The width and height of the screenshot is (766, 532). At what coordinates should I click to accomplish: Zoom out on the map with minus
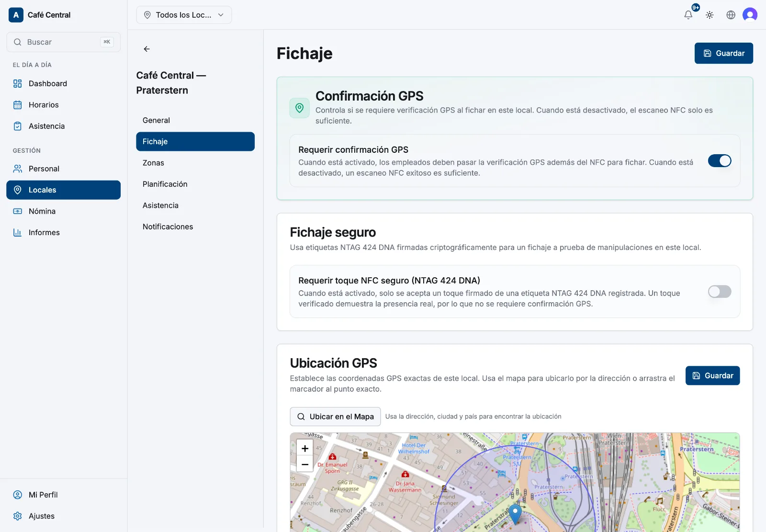click(x=305, y=464)
